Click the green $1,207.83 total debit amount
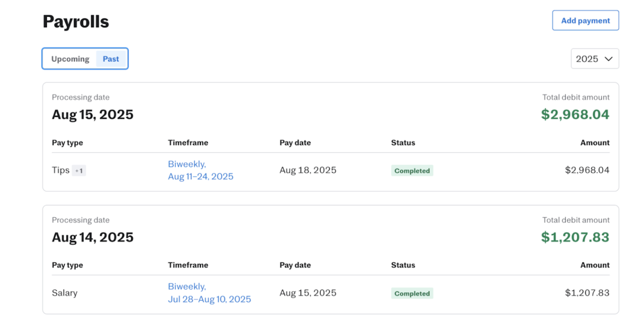644x319 pixels. [x=575, y=237]
